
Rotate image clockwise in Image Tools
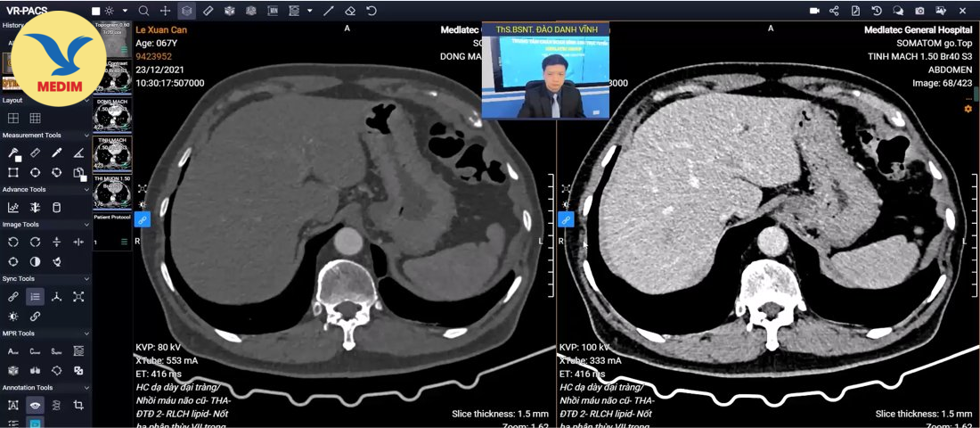click(35, 242)
